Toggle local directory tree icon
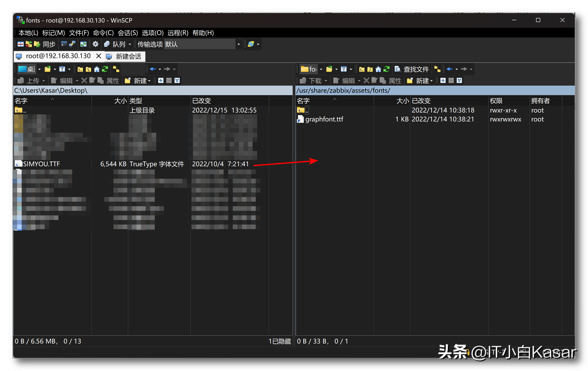 point(116,69)
